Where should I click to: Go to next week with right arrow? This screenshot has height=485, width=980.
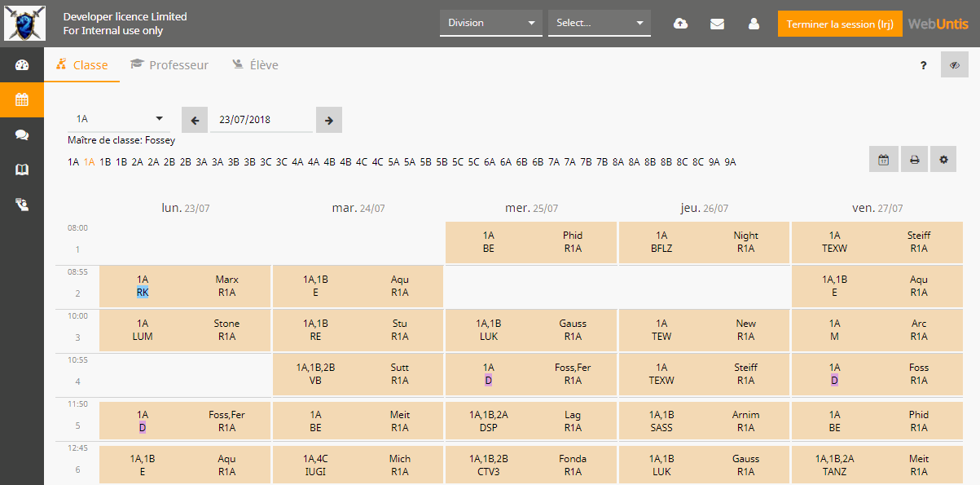click(329, 120)
